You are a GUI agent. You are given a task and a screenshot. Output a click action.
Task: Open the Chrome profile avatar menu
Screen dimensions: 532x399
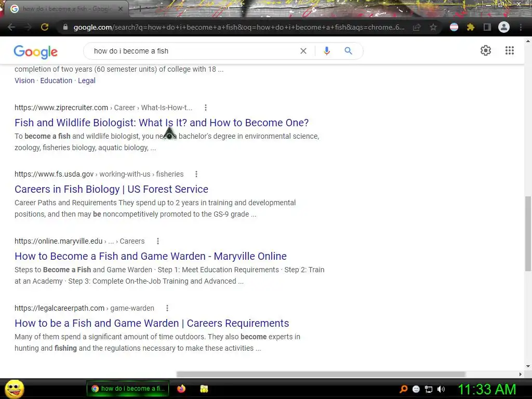504,27
